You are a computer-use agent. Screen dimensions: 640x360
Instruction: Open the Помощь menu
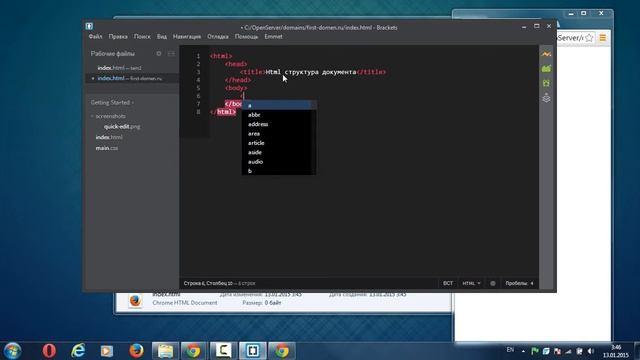(x=246, y=37)
